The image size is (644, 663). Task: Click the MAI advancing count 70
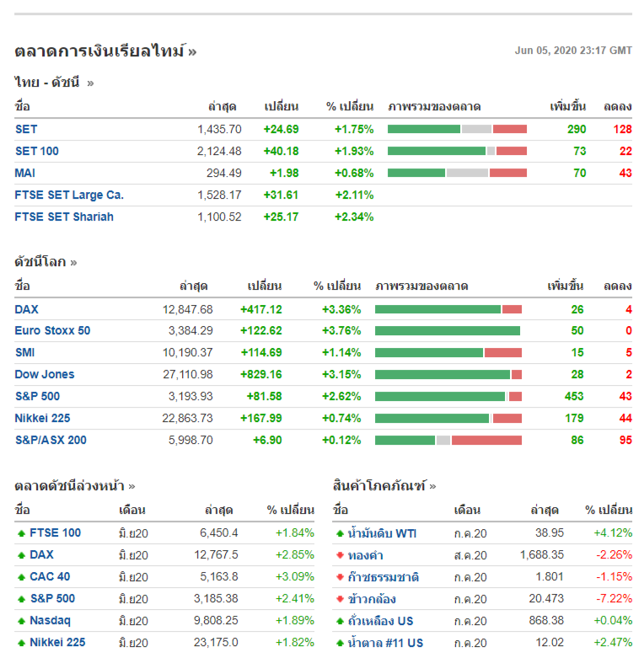click(579, 173)
